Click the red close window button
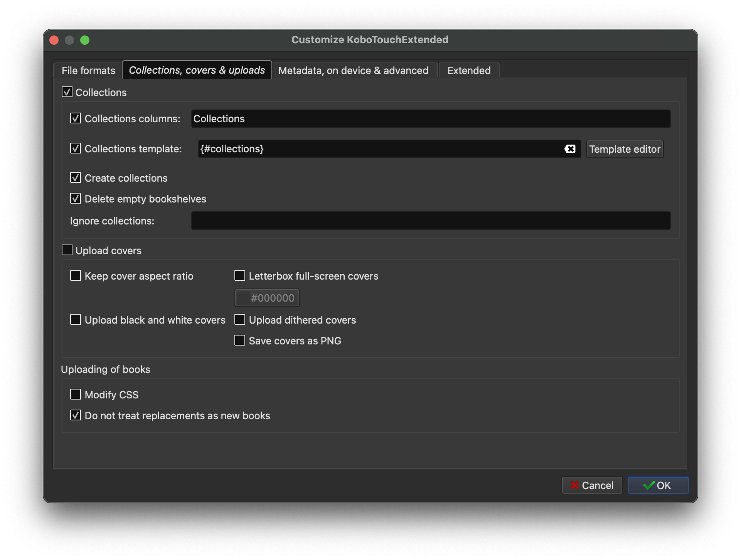 pyautogui.click(x=54, y=40)
